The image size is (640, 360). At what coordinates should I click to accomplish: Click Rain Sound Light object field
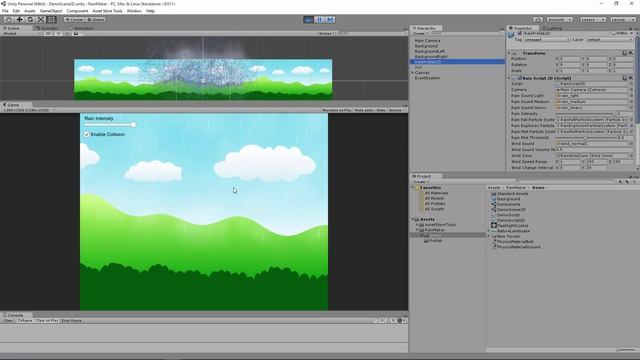pos(591,96)
